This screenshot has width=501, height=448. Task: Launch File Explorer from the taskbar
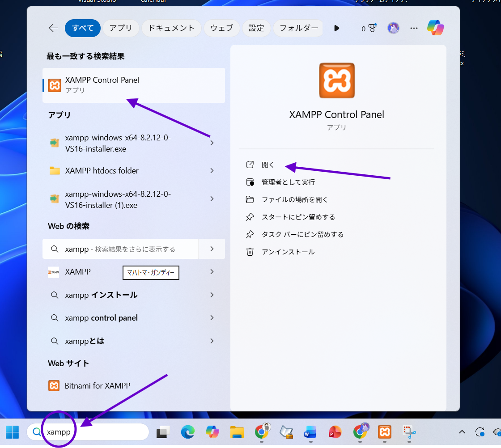tap(237, 432)
